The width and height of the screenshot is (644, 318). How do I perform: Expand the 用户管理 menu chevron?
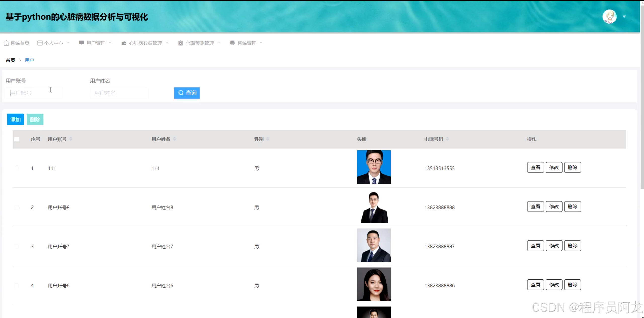click(110, 43)
